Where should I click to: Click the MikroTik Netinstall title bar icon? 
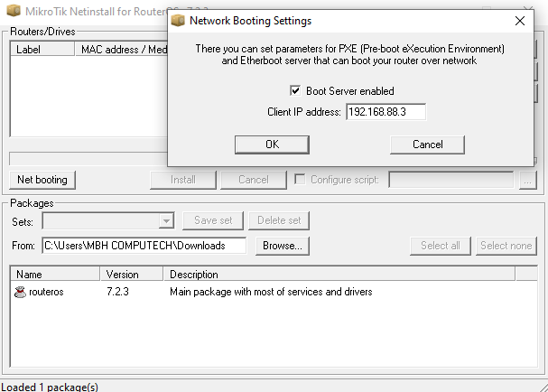pos(14,11)
